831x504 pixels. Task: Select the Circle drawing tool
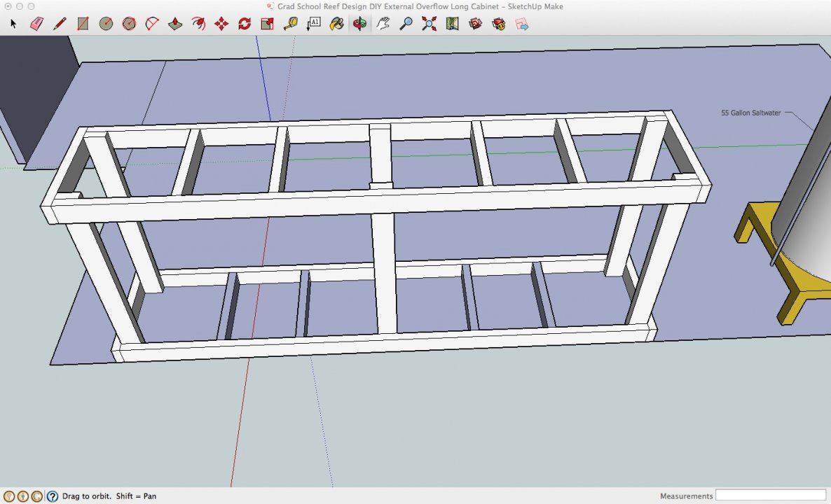(x=106, y=24)
